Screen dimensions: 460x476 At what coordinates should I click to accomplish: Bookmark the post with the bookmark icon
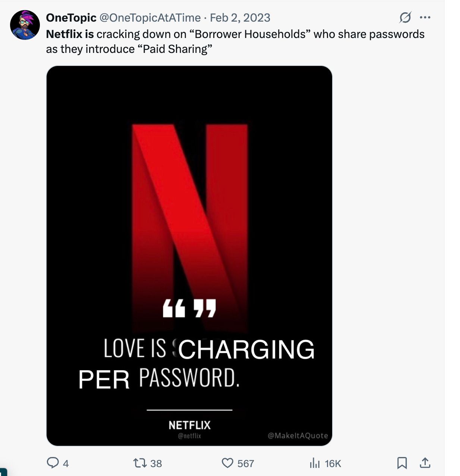pos(402,463)
